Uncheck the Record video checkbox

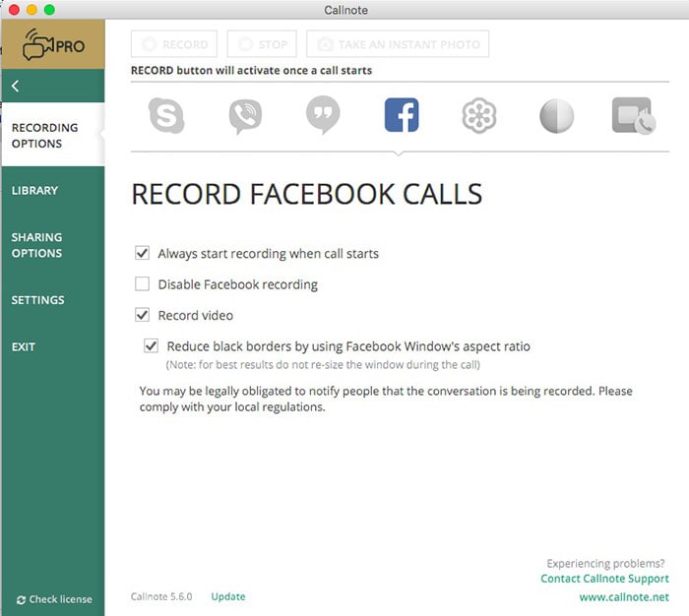pyautogui.click(x=142, y=315)
